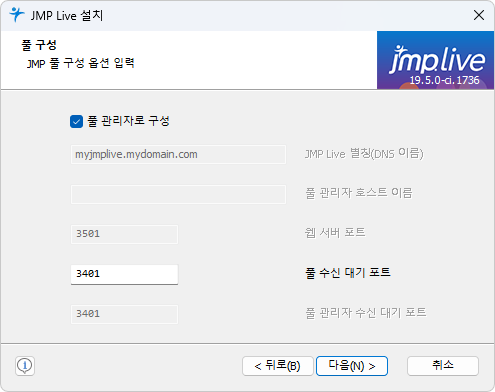Click the 웹 서버 포트 label text

[x=335, y=233]
